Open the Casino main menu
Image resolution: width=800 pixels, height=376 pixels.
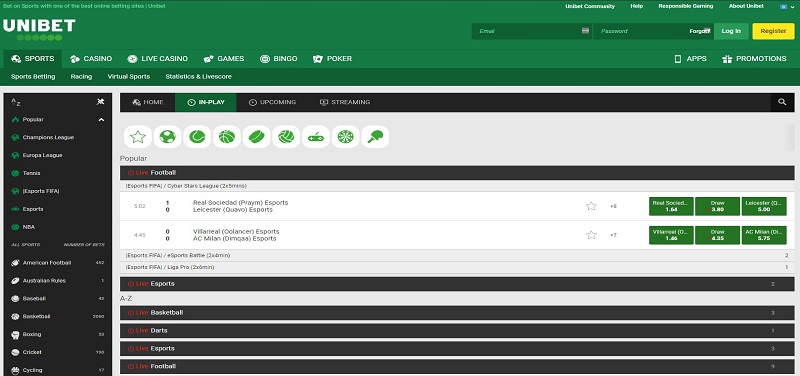91,59
